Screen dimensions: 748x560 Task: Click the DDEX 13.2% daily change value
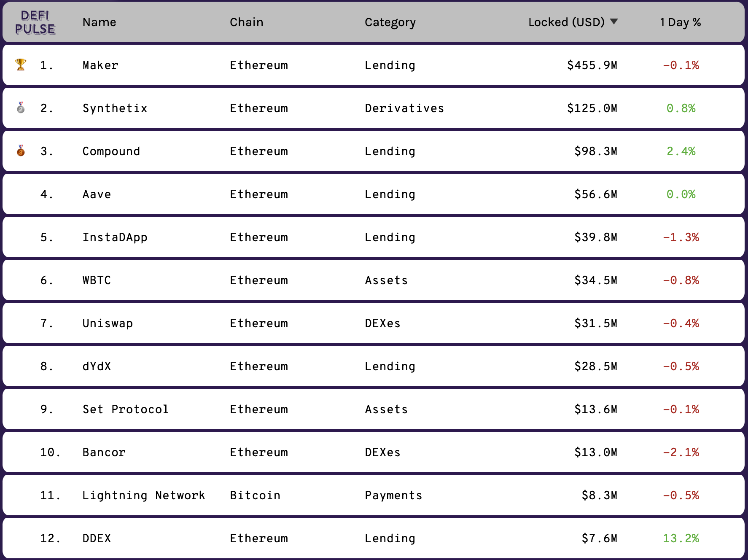(681, 538)
